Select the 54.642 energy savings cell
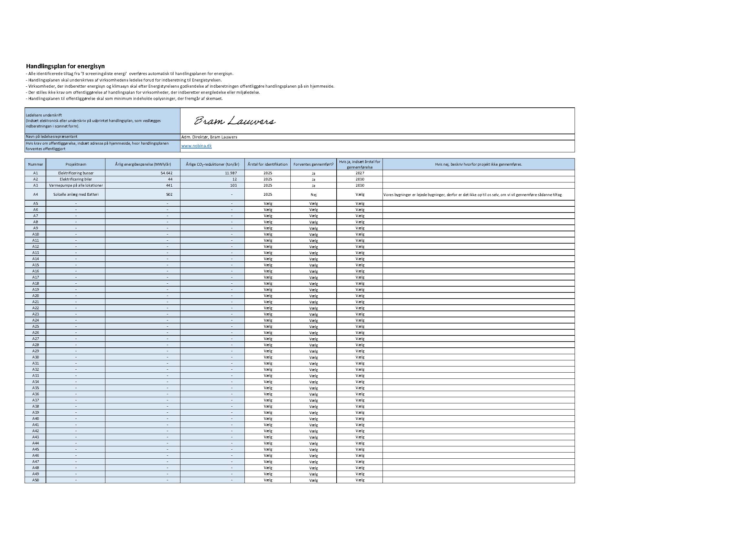 pyautogui.click(x=166, y=173)
